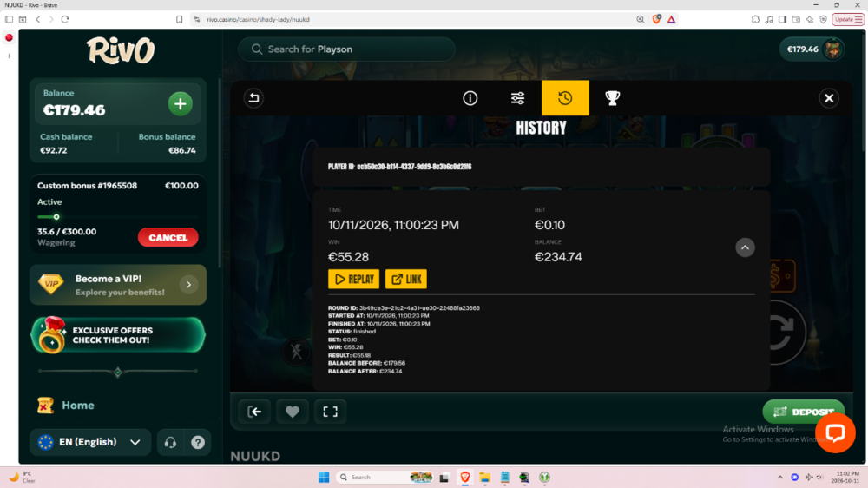The image size is (868, 488).
Task: Open the weather widget on taskbar
Action: point(23,477)
